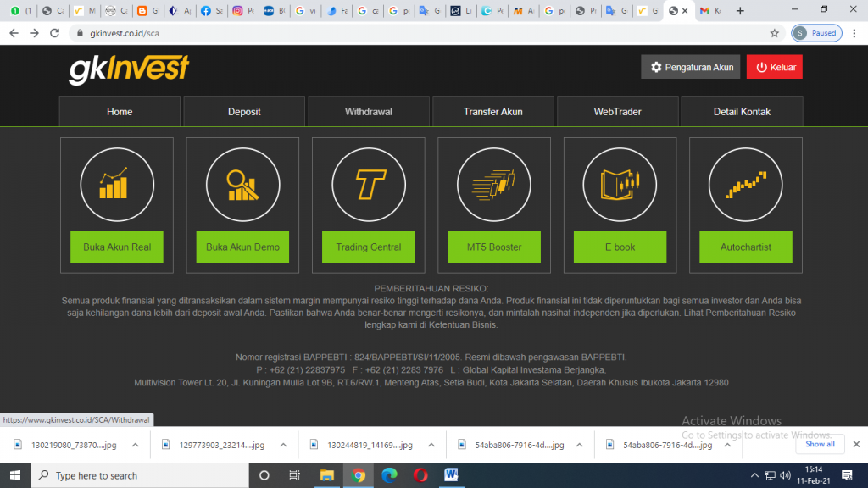Click the green Autochartist button
The image size is (868, 488).
coord(745,247)
